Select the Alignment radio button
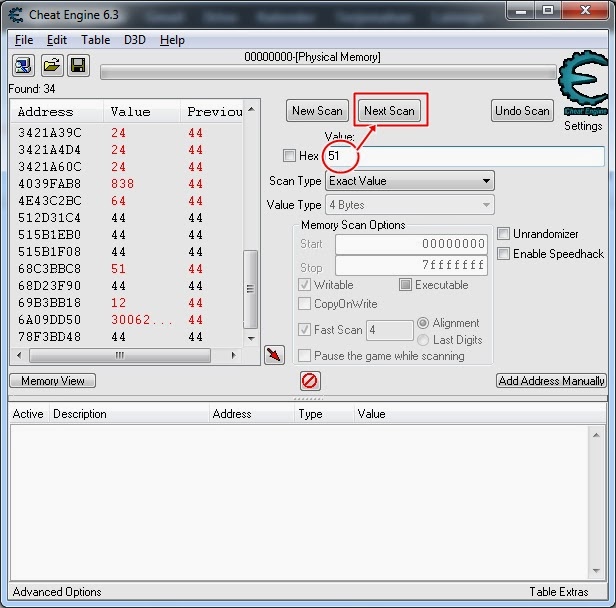The height and width of the screenshot is (608, 616). (x=423, y=323)
